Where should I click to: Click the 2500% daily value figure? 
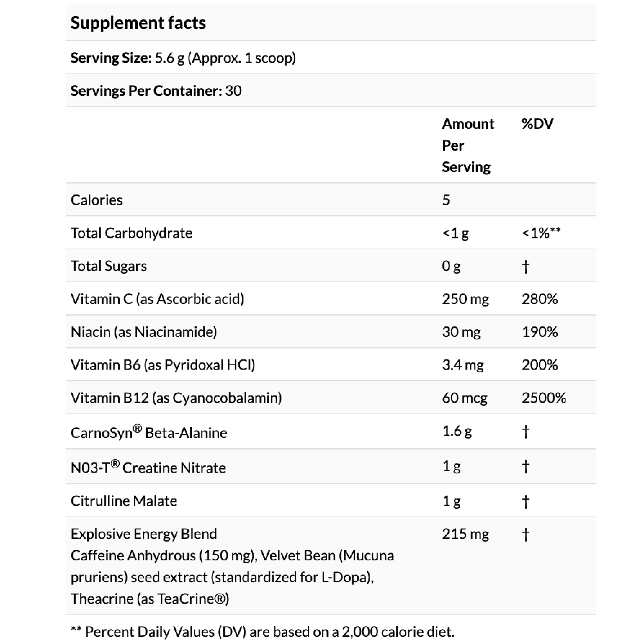544,398
